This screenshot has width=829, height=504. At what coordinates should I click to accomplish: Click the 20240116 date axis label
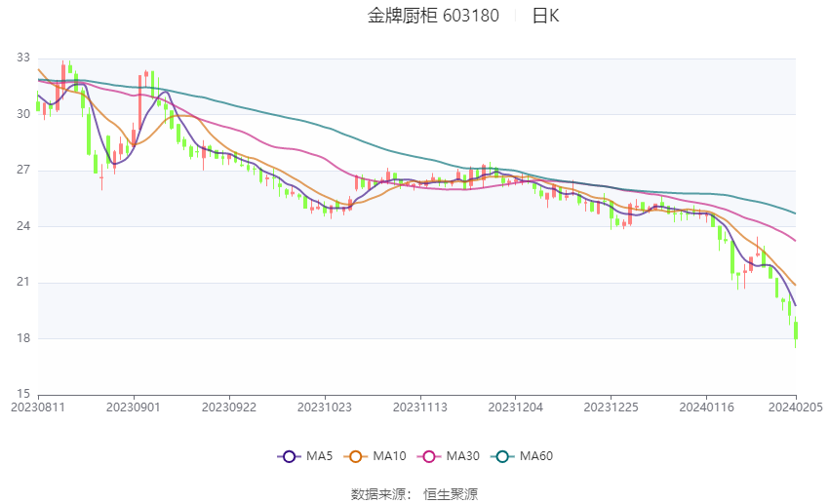[706, 407]
